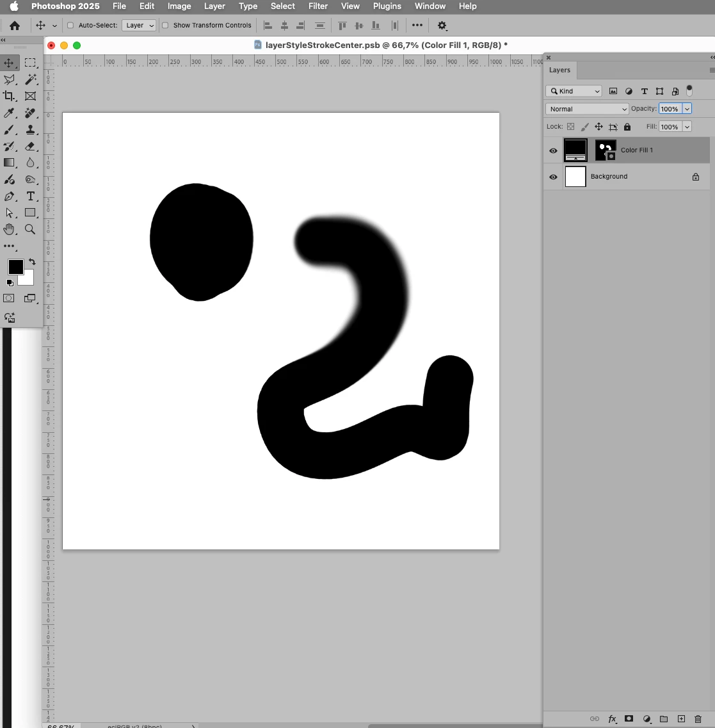Hide the Color Fill 1 layer
The width and height of the screenshot is (715, 728).
coord(553,150)
